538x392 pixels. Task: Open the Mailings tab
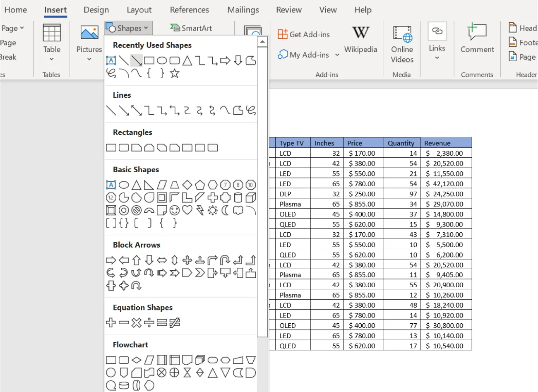(x=243, y=10)
